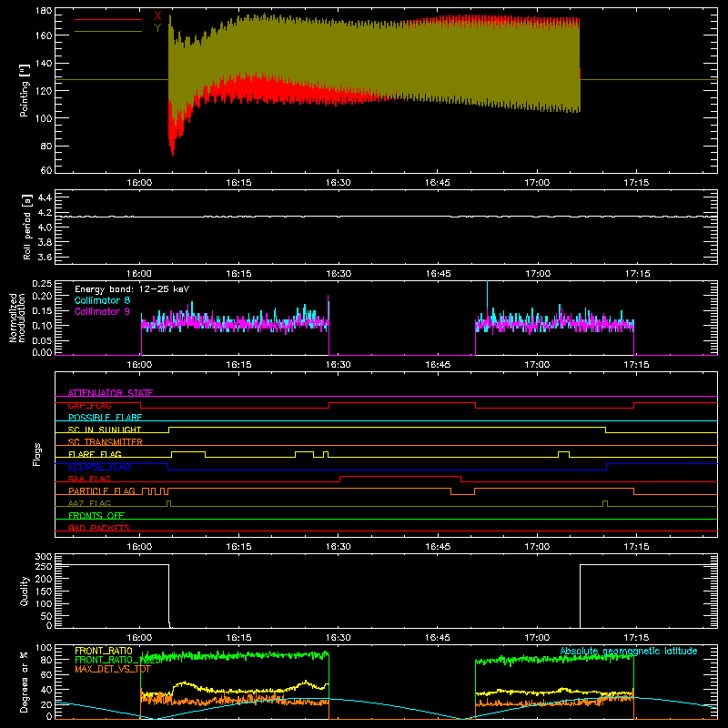The width and height of the screenshot is (728, 728).
Task: Click the "Collimator 9" legend entry
Action: [x=102, y=311]
